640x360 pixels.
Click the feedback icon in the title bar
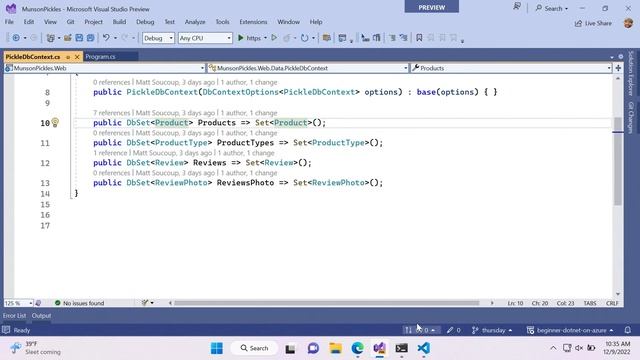pos(517,7)
